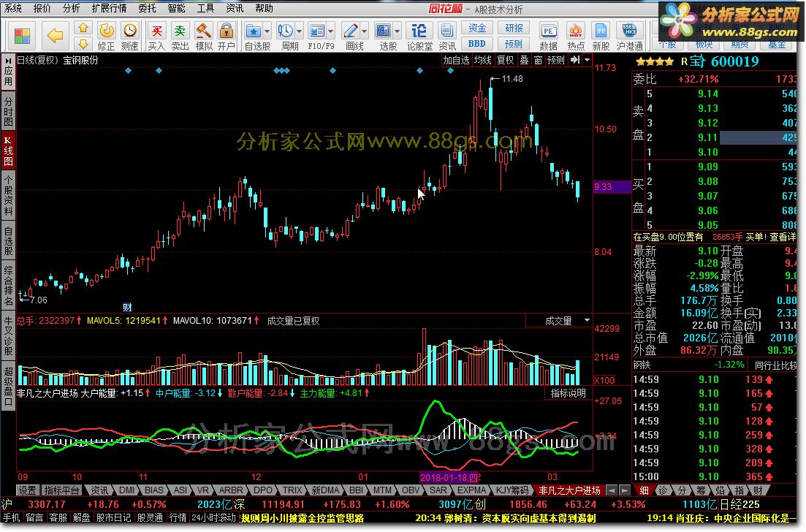Screen dimensions: 806x532
Task: Open 指标平台 at bottom bar
Action: coord(61,490)
